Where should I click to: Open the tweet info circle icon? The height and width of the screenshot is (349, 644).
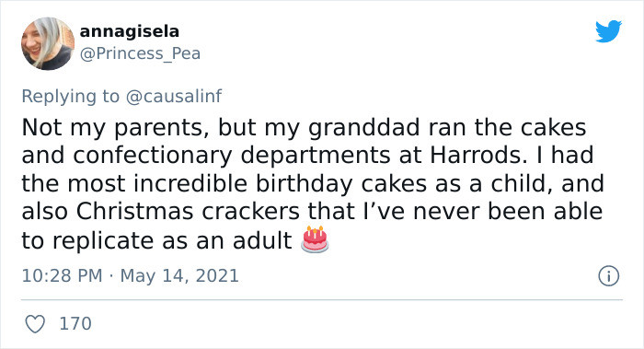coord(608,276)
